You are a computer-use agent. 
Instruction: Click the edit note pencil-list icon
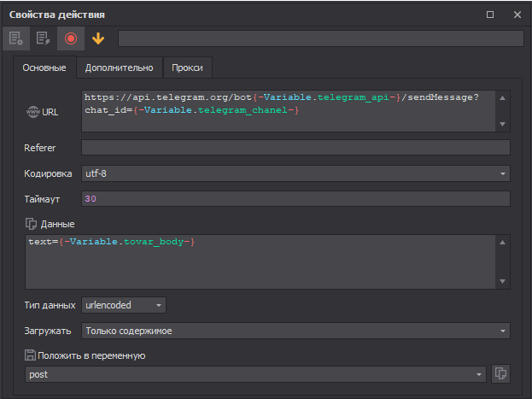coord(43,38)
